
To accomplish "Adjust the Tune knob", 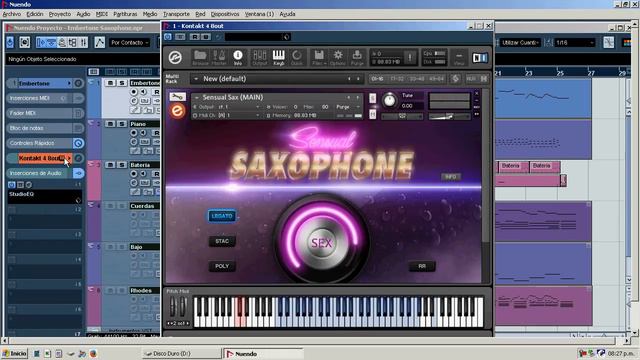I will click(389, 100).
